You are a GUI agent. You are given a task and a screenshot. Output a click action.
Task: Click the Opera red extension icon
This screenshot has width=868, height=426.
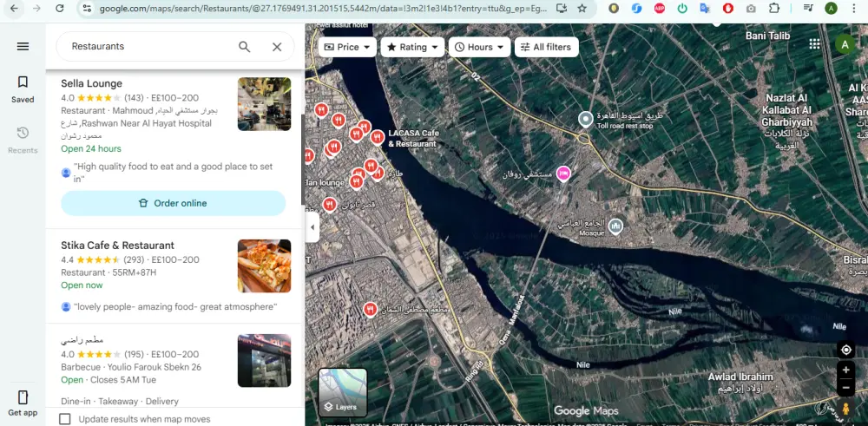click(728, 9)
